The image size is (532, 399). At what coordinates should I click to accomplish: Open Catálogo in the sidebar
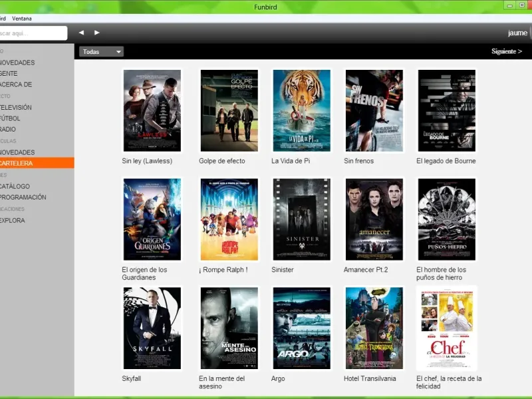[x=15, y=186]
